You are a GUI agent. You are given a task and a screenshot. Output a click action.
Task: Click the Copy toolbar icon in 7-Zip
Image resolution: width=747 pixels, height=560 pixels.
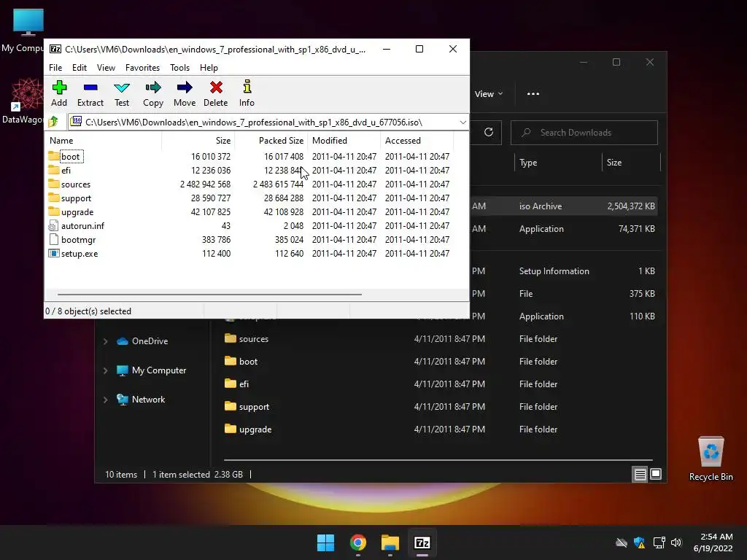153,93
